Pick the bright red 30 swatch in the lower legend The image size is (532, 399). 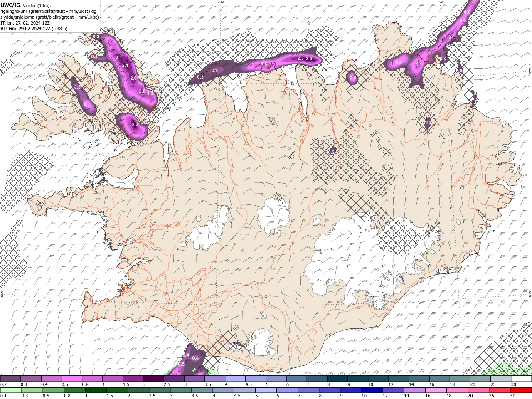[x=521, y=390]
